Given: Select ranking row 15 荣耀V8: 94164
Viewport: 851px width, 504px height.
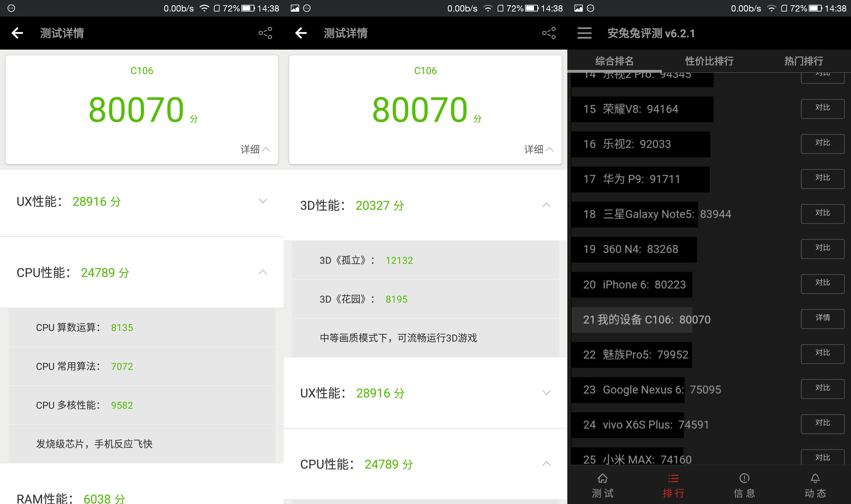Looking at the screenshot, I should 642,109.
